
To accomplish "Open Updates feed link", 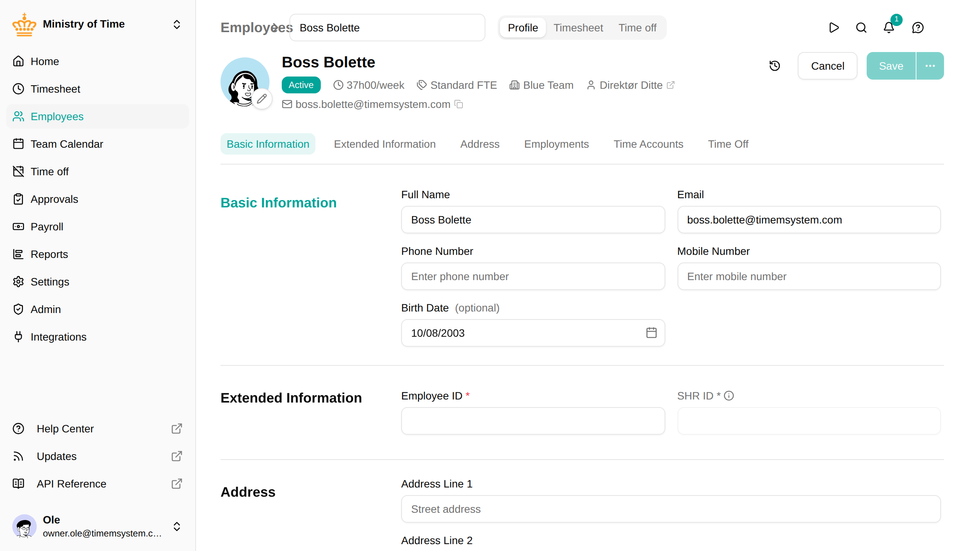I will click(98, 456).
